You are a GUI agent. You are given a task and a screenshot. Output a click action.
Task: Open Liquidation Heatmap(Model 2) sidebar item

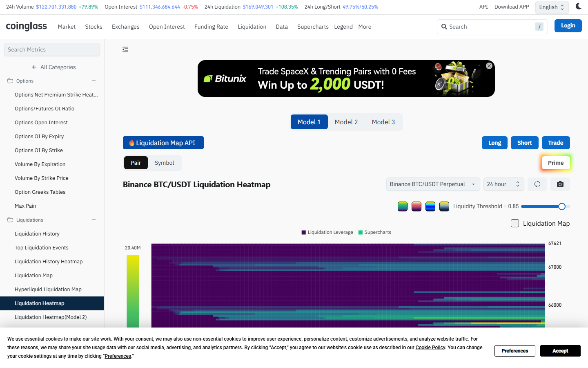click(x=51, y=317)
